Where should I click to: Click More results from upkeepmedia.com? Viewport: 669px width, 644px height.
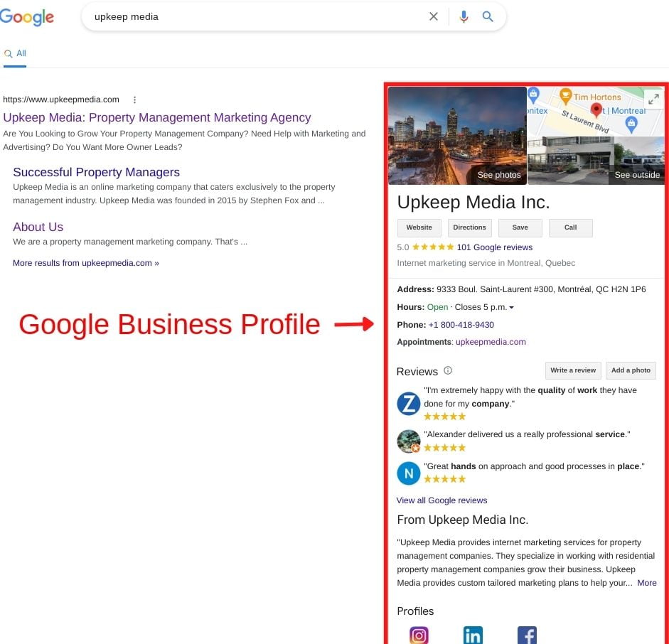86,263
